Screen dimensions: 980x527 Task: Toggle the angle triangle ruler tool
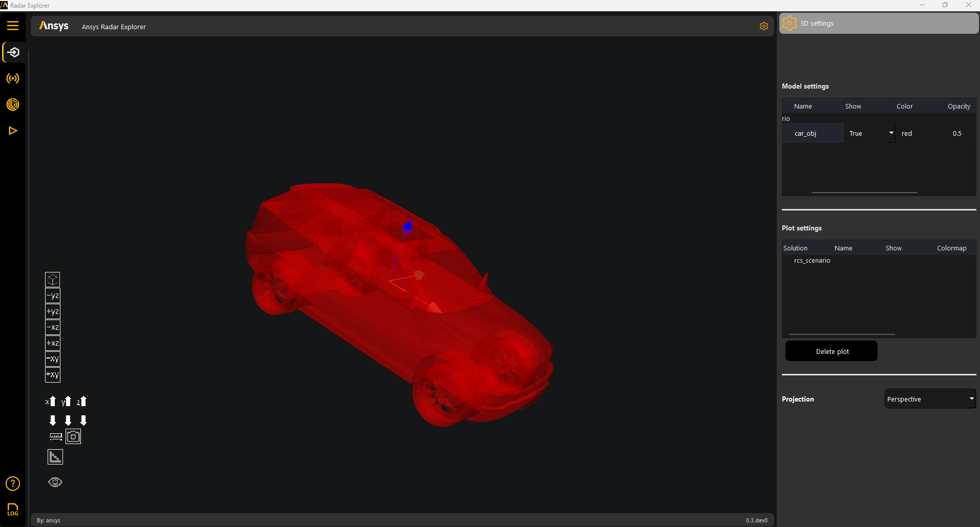pos(55,457)
